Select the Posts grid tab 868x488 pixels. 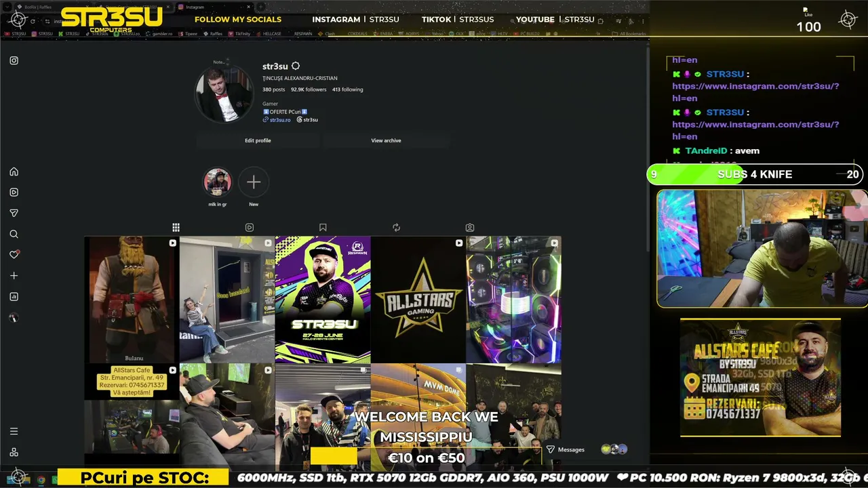(176, 228)
